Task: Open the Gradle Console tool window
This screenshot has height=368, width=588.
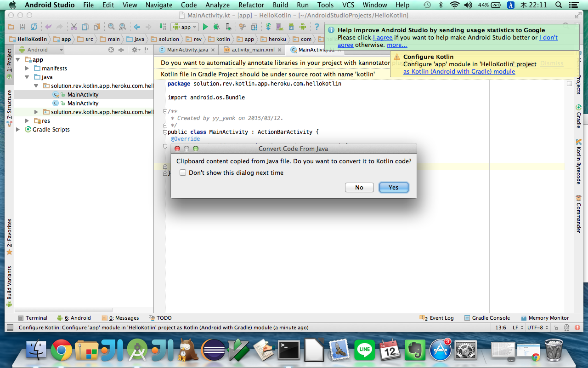Action: pyautogui.click(x=487, y=318)
